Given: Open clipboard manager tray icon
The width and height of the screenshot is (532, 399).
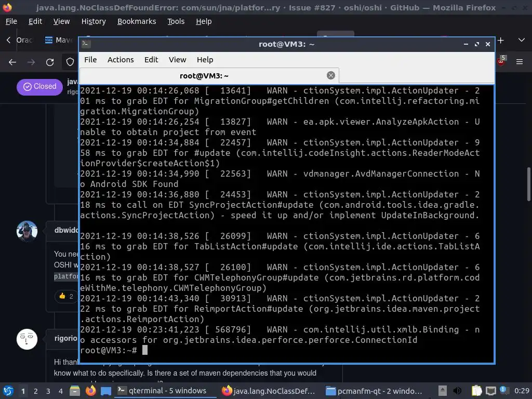Looking at the screenshot, I should [477, 391].
